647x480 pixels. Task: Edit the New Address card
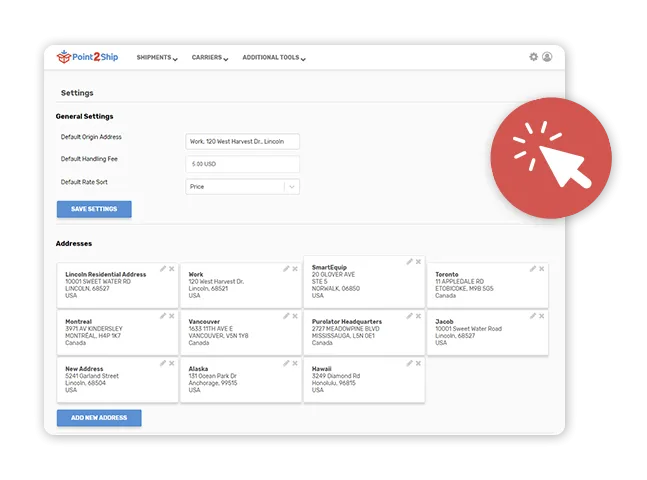(163, 363)
